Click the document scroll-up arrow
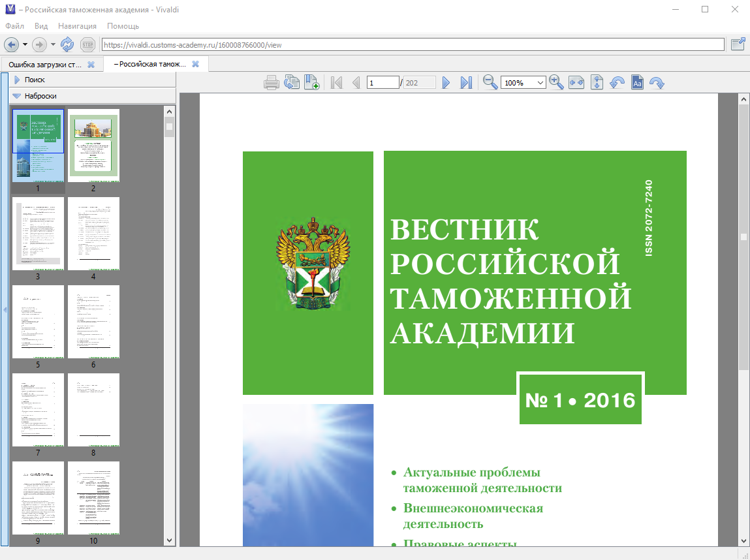 click(x=743, y=99)
